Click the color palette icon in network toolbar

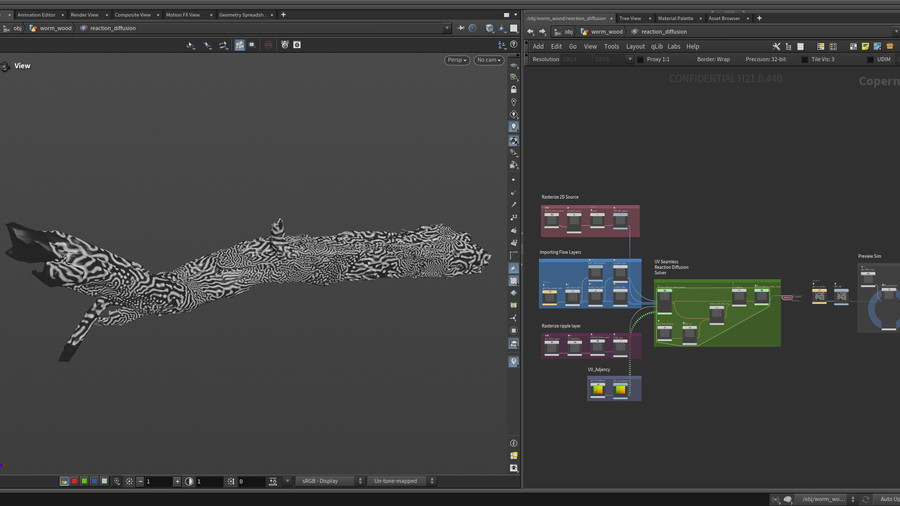point(820,46)
